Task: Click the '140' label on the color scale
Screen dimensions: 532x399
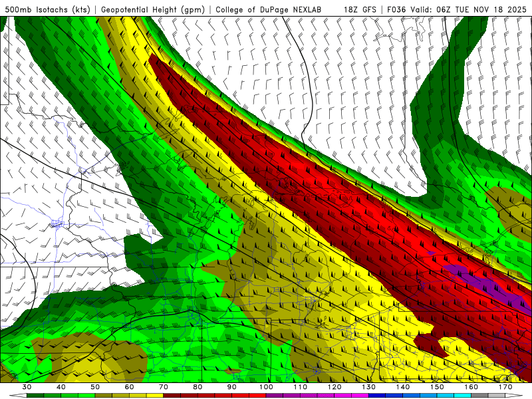Action: tap(403, 387)
